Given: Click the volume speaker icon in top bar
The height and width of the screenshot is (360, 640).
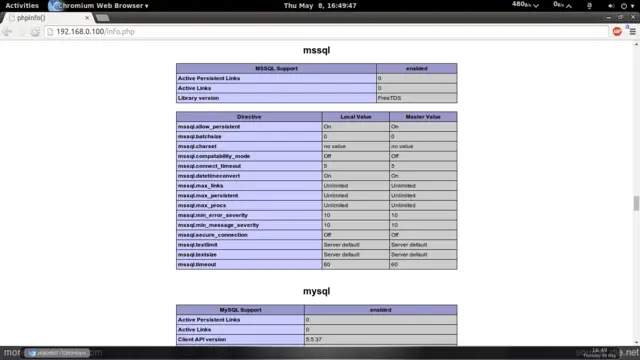Looking at the screenshot, I should pyautogui.click(x=611, y=6).
